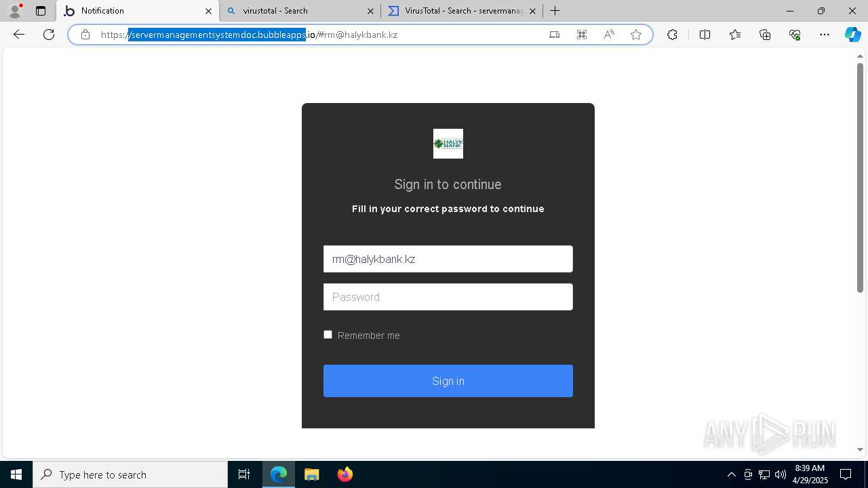Open Microsoft Edge from the taskbar

[x=279, y=474]
